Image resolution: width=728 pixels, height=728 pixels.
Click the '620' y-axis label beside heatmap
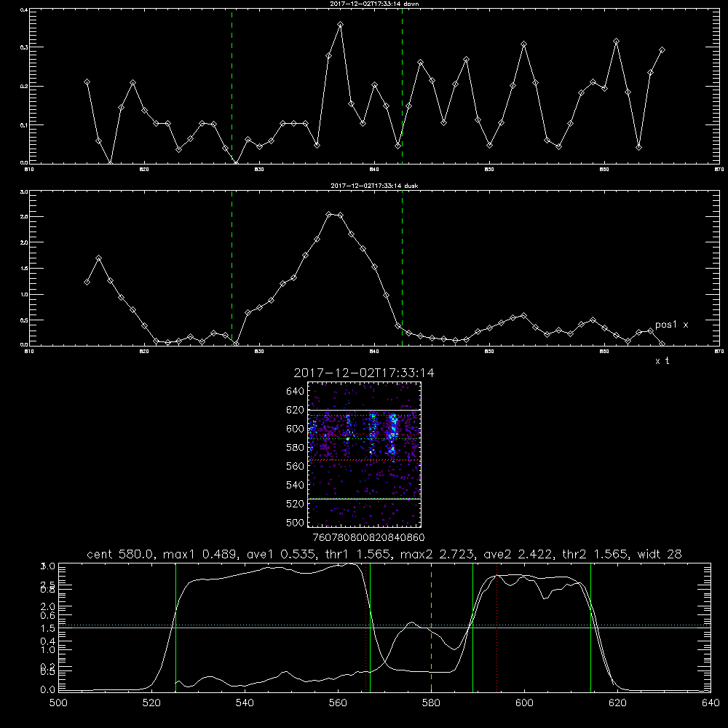point(296,410)
